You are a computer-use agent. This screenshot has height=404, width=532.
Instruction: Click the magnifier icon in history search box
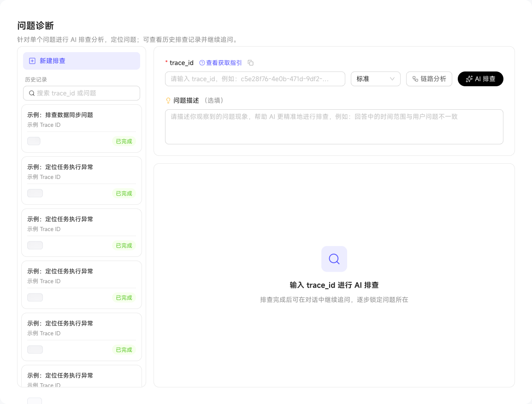[x=31, y=93]
